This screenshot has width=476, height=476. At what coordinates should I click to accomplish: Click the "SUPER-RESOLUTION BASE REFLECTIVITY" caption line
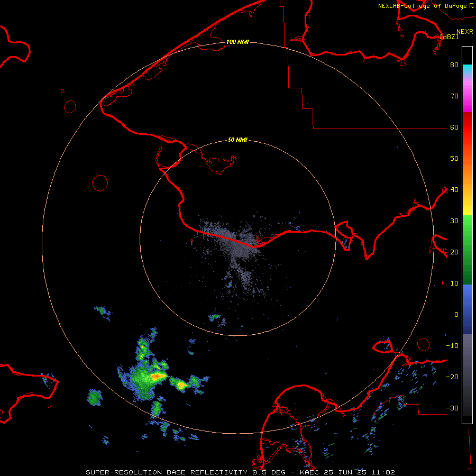241,472
